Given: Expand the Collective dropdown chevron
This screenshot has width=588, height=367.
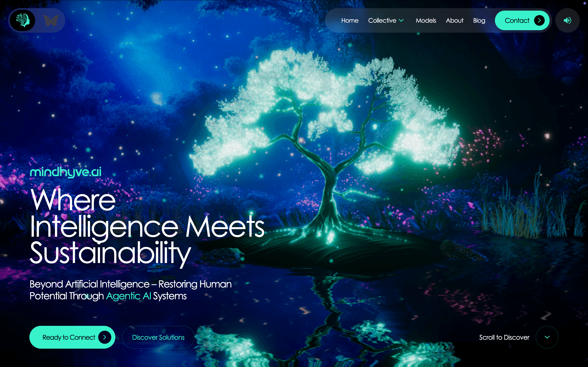Looking at the screenshot, I should [x=401, y=20].
